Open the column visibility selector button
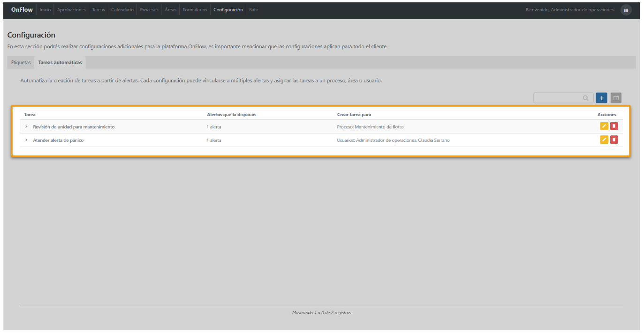644x333 pixels. [616, 98]
